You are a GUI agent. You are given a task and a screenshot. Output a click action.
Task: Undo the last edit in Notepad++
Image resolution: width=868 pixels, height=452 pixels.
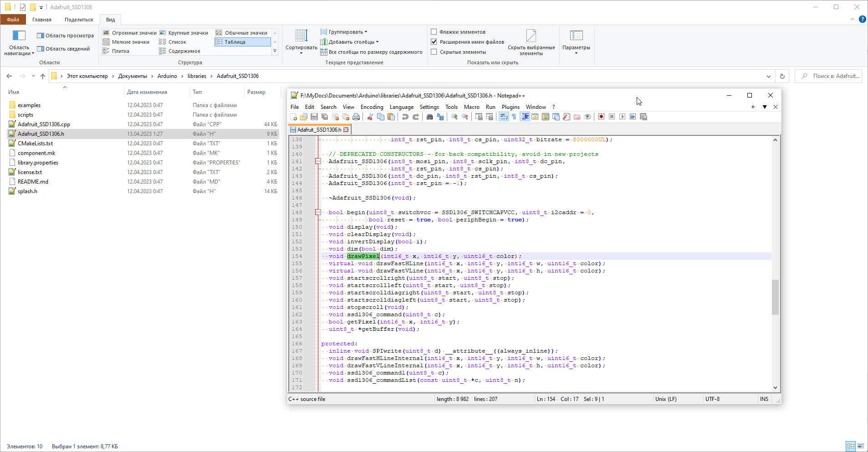(x=405, y=117)
